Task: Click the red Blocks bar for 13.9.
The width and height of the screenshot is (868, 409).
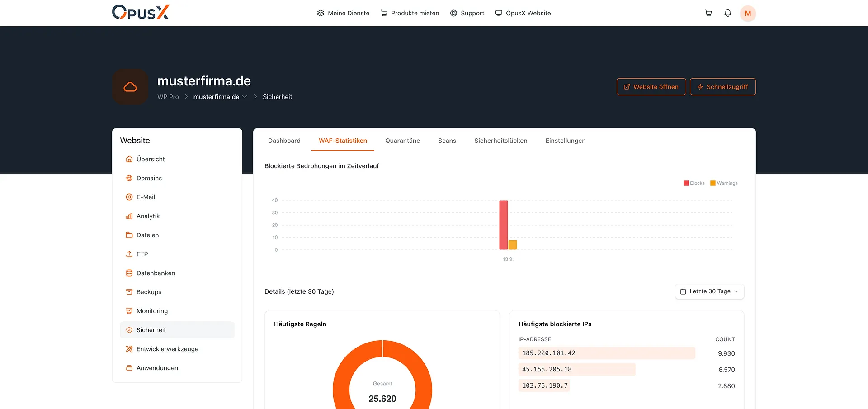Action: 504,225
